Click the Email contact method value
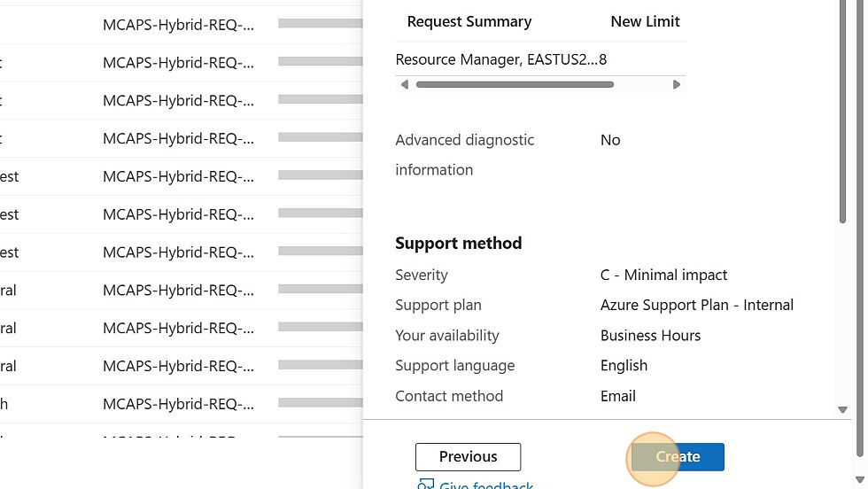 pyautogui.click(x=618, y=396)
